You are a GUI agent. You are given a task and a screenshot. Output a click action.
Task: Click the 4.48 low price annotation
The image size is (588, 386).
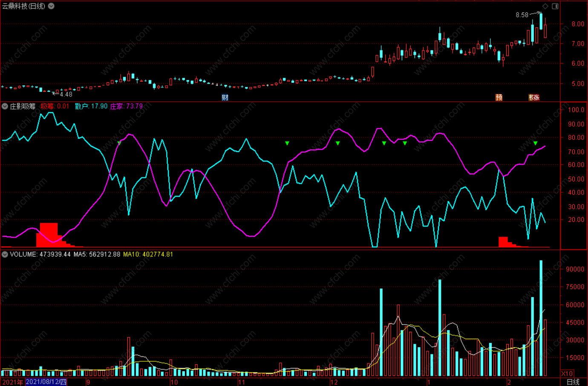click(x=66, y=94)
